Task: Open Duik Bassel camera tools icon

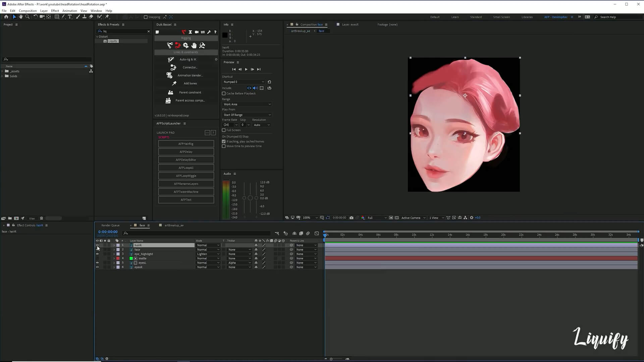Action: [197, 32]
